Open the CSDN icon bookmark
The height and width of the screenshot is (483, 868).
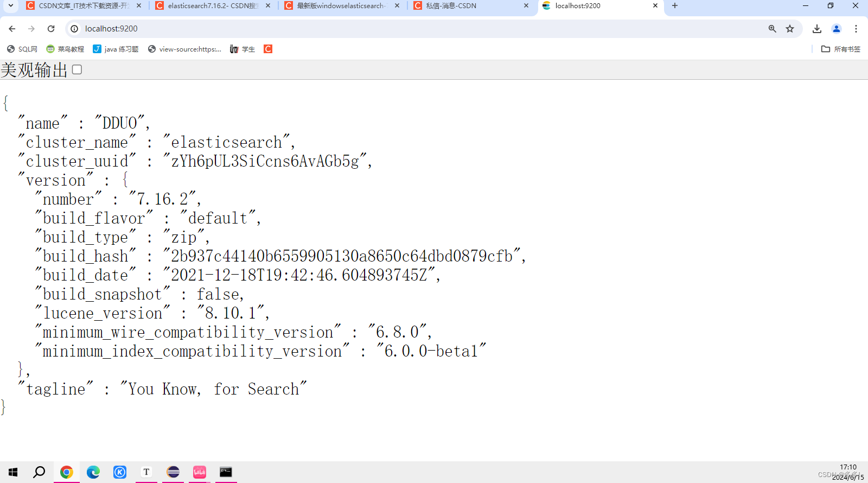click(x=268, y=49)
